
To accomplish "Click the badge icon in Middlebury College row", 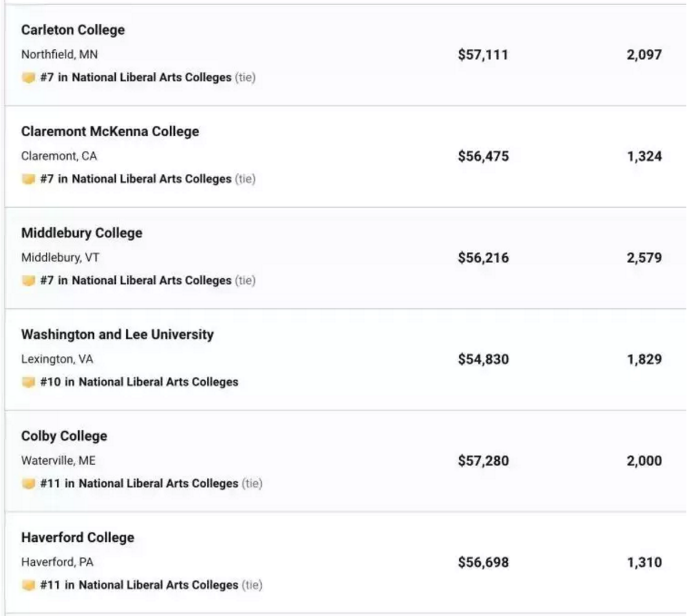I will coord(28,280).
